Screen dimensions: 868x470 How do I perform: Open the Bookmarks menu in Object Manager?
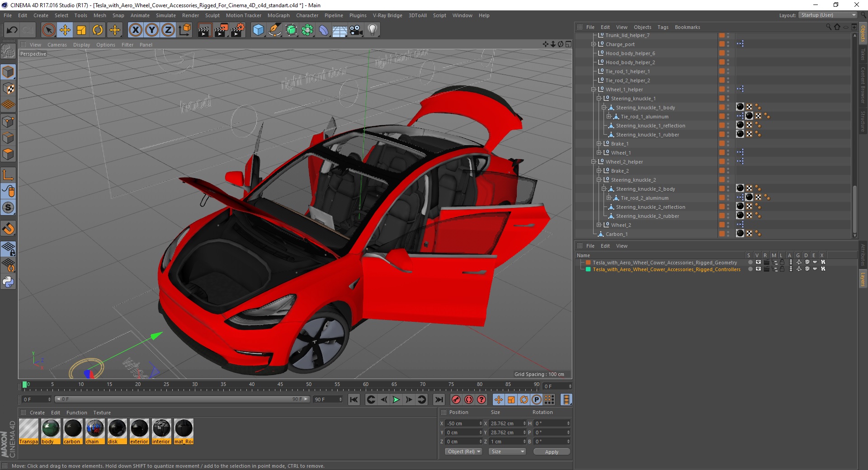coord(687,27)
